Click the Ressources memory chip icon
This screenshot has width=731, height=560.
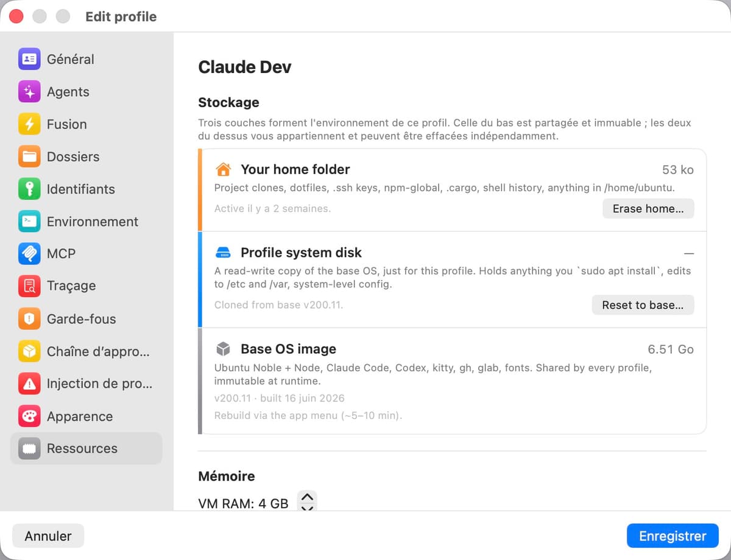29,449
